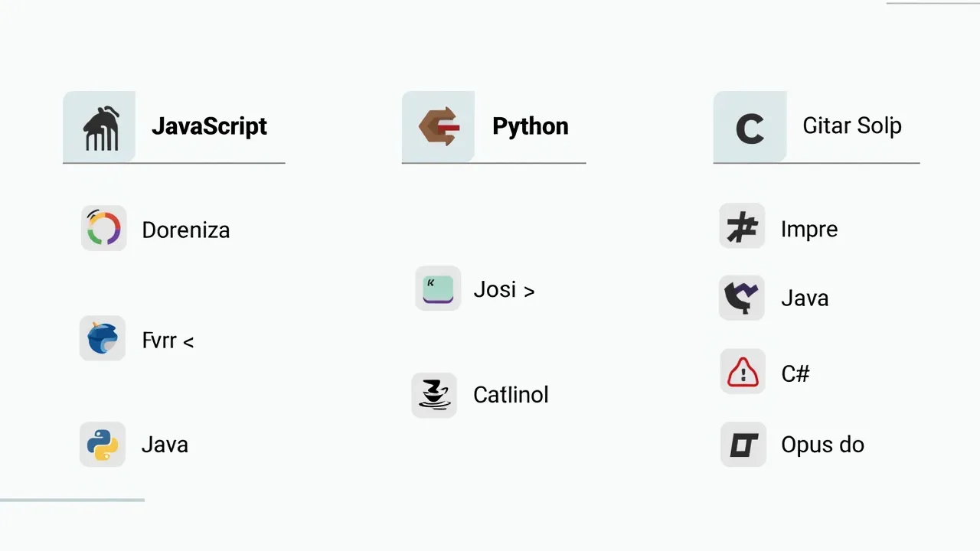This screenshot has width=980, height=551.
Task: Open the Catlinol label
Action: pyautogui.click(x=511, y=395)
